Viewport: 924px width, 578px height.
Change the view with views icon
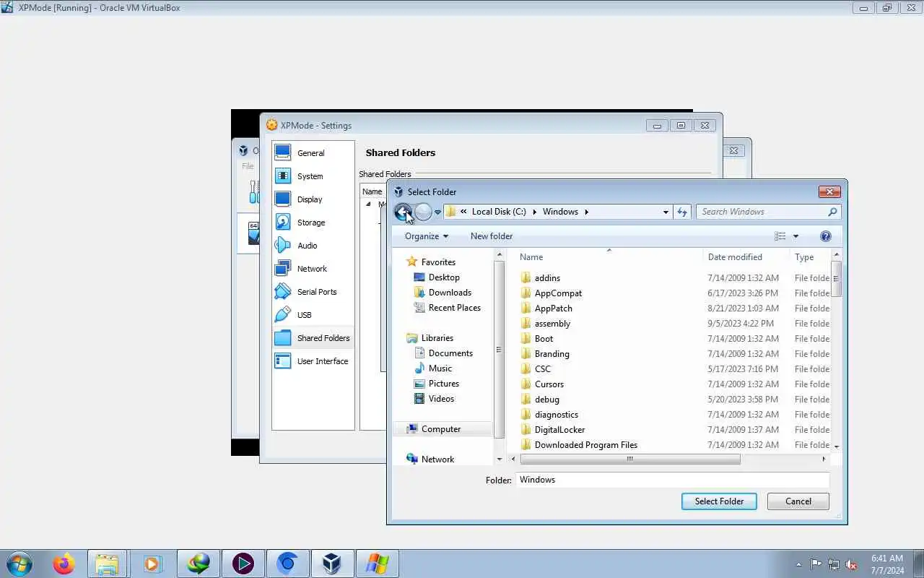click(x=780, y=236)
